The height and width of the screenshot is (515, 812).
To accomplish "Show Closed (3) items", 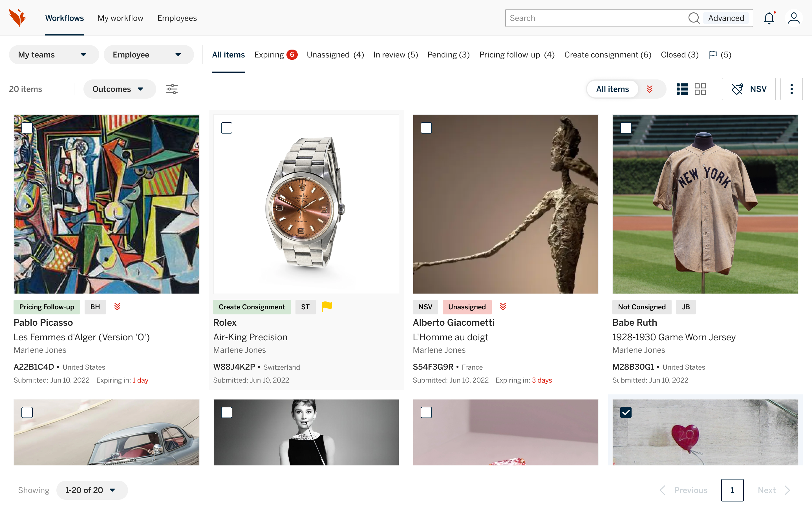I will click(x=679, y=55).
